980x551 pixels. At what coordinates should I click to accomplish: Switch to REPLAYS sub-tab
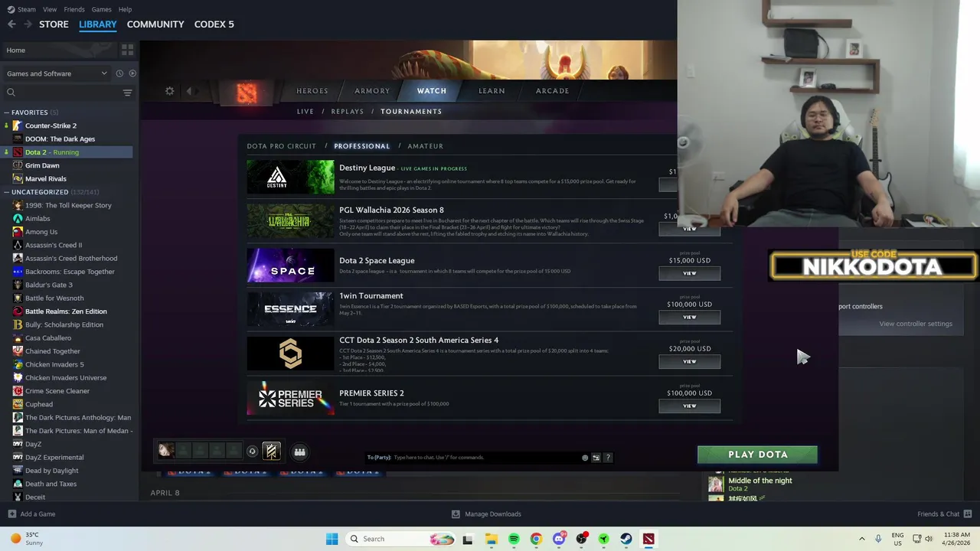click(x=348, y=112)
